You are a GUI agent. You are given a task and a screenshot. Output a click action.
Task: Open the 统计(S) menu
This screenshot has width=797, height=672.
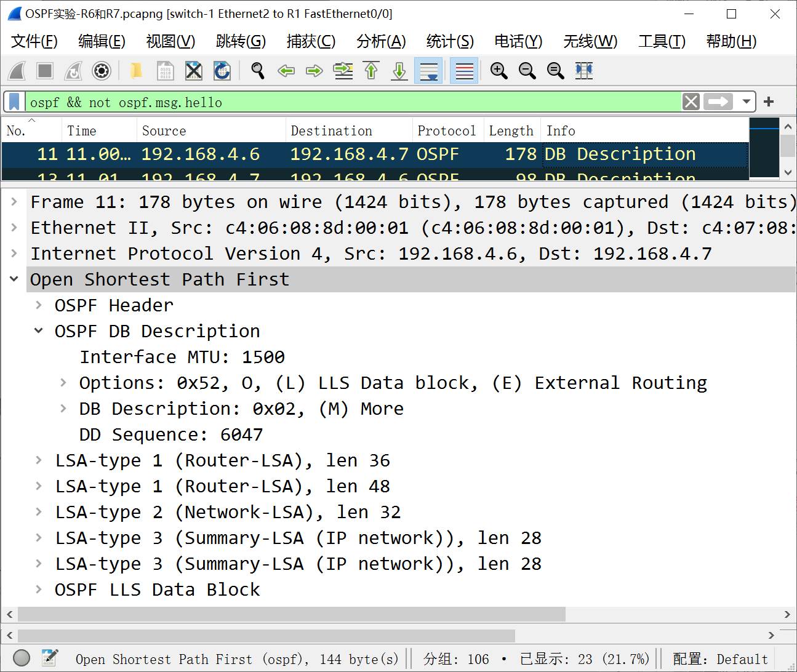[x=450, y=41]
